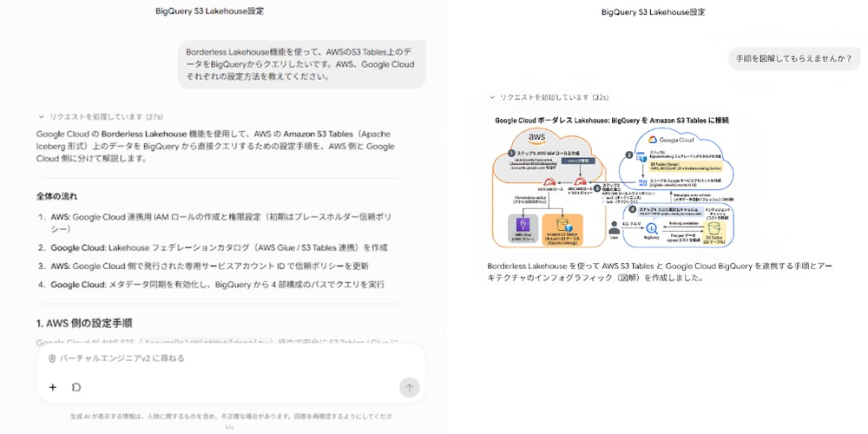Click the send arrow button
Viewport: 868px width, 434px height.
409,387
